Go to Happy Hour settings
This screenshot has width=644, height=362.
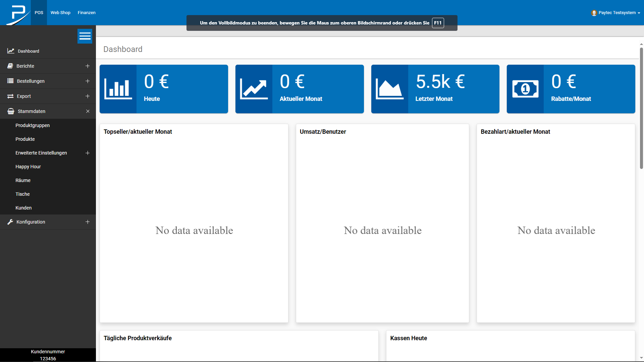[x=28, y=167]
